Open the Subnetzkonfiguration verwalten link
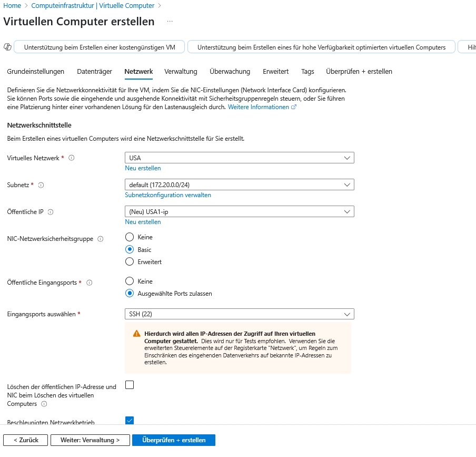The width and height of the screenshot is (476, 457). [168, 195]
